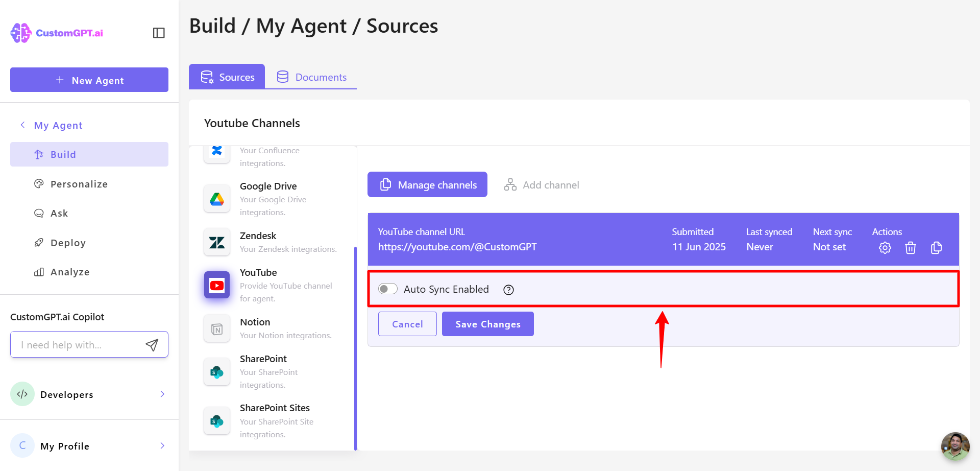Switch to the Sources tab
Image resolution: width=980 pixels, height=471 pixels.
[x=227, y=77]
